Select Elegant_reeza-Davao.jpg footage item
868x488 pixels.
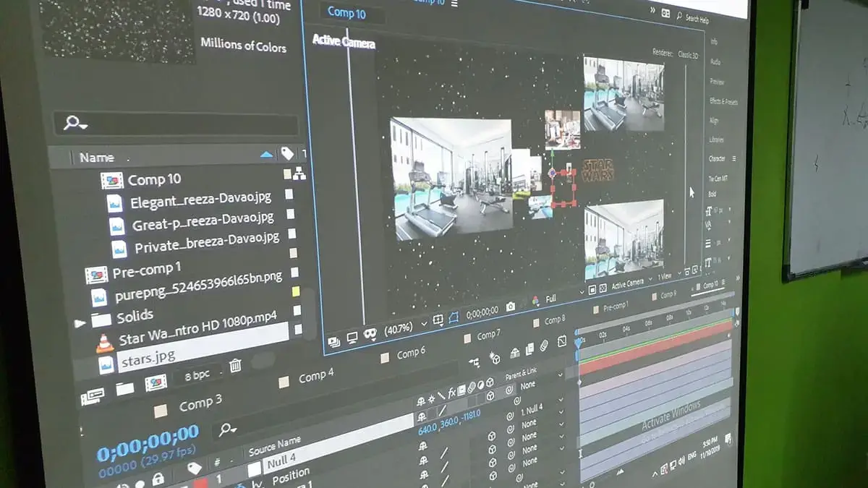[x=201, y=200]
